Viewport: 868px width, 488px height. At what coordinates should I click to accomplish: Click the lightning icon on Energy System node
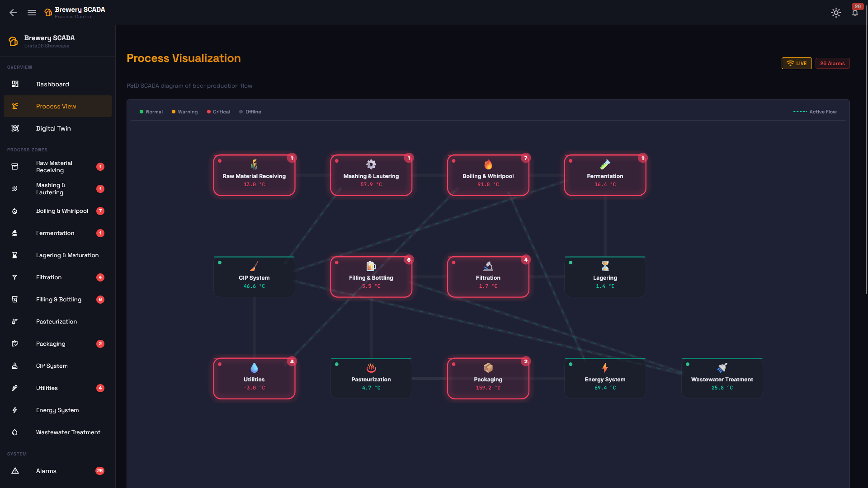(x=605, y=368)
